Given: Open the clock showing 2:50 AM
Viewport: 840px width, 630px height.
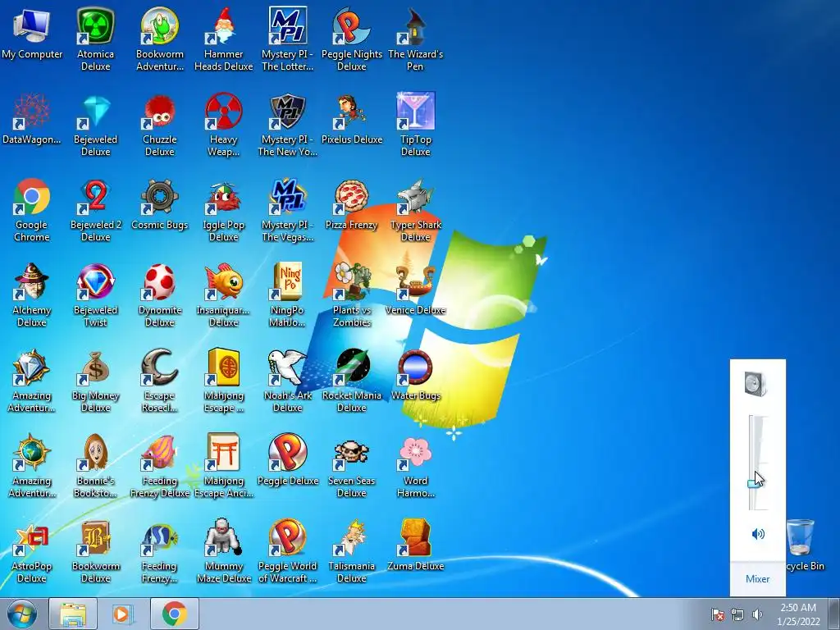Looking at the screenshot, I should 798,614.
